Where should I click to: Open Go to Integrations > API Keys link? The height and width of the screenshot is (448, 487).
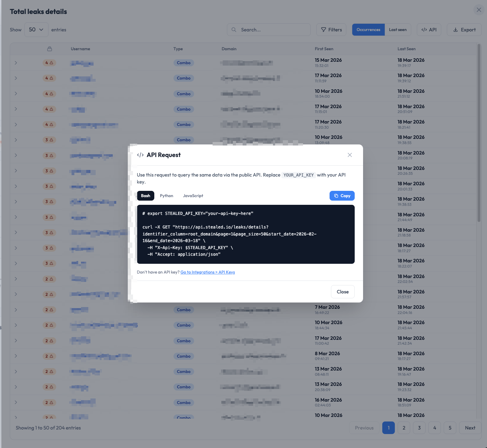click(208, 272)
